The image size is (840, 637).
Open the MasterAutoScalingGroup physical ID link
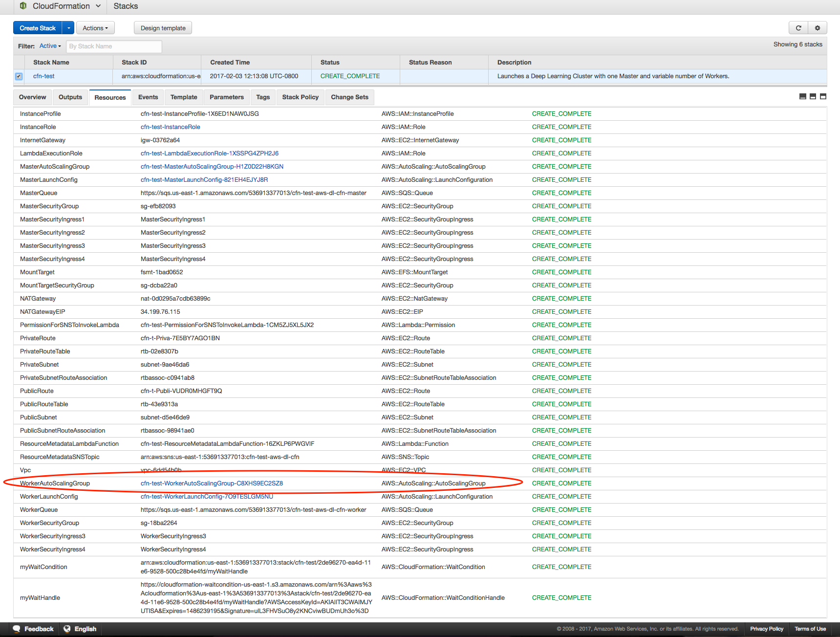click(212, 167)
